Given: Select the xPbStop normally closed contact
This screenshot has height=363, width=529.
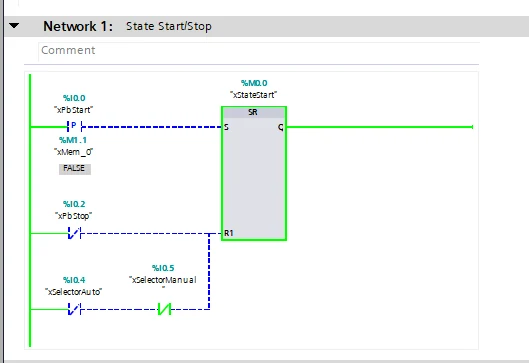Looking at the screenshot, I should (x=74, y=233).
